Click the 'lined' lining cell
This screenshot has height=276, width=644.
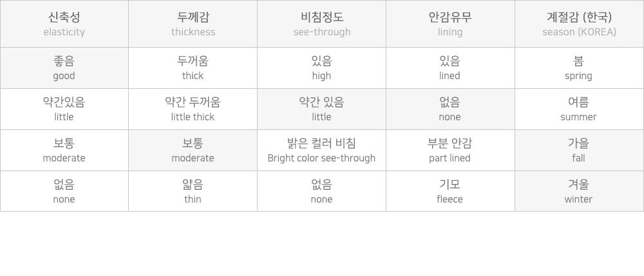[450, 68]
